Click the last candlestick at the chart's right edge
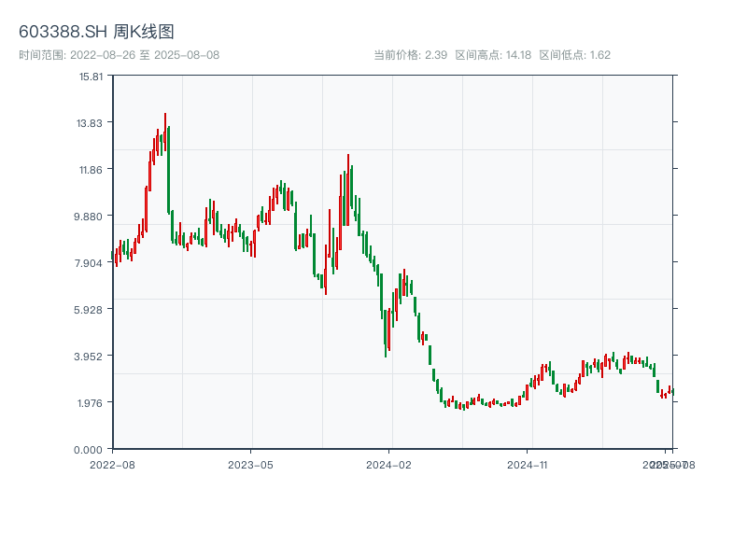The width and height of the screenshot is (747, 560). [x=672, y=391]
